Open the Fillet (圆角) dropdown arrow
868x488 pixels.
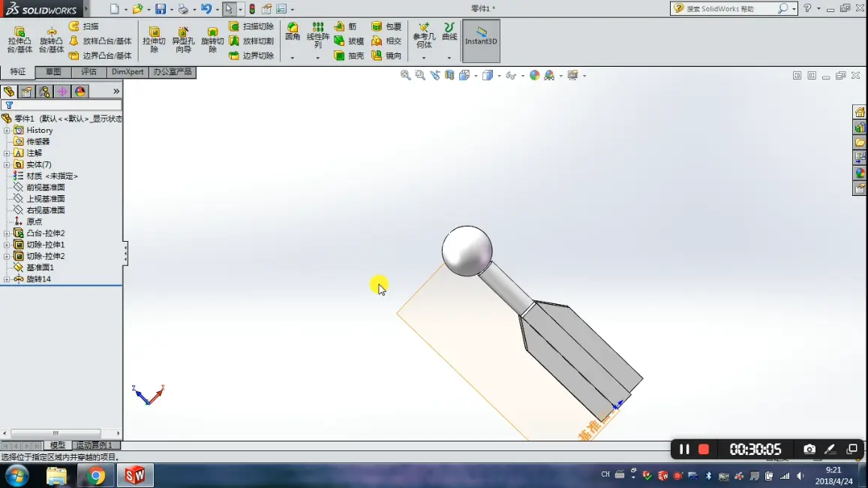click(x=293, y=58)
